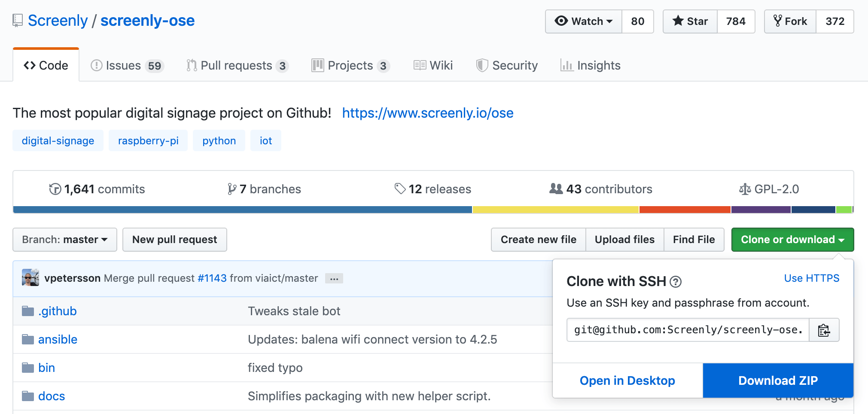The image size is (868, 414).
Task: Click the commits history icon
Action: 55,189
